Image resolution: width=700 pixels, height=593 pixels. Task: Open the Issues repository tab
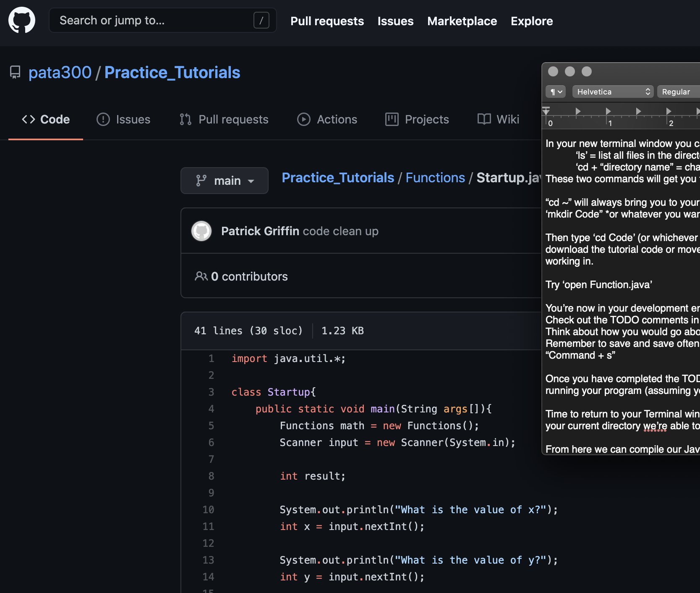point(123,119)
